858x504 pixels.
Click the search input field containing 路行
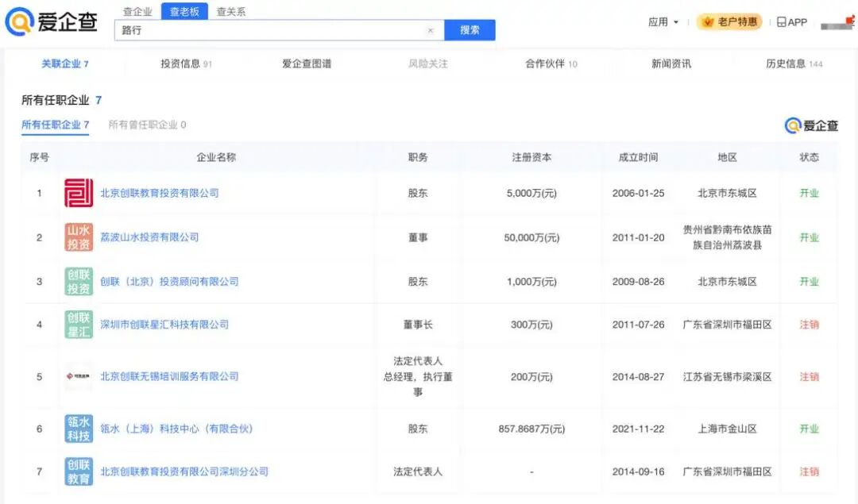(x=270, y=30)
